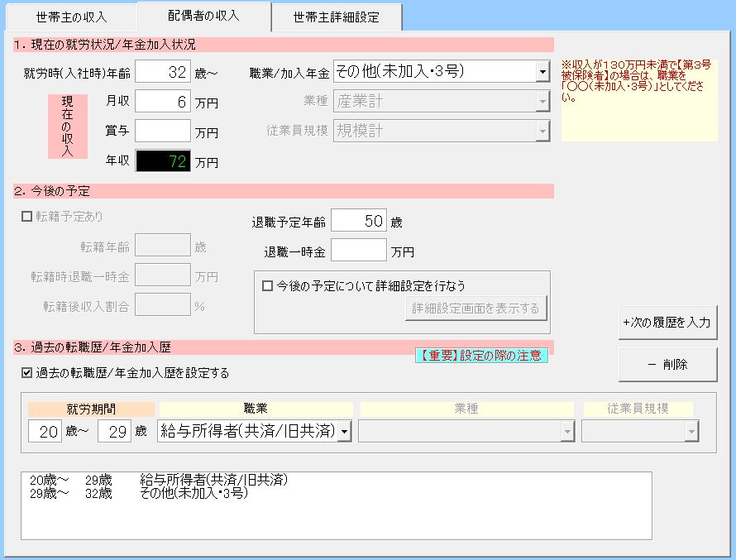Viewport: 736px width, 560px height.
Task: Enable the 転籍予定あり checkbox
Action: click(26, 217)
